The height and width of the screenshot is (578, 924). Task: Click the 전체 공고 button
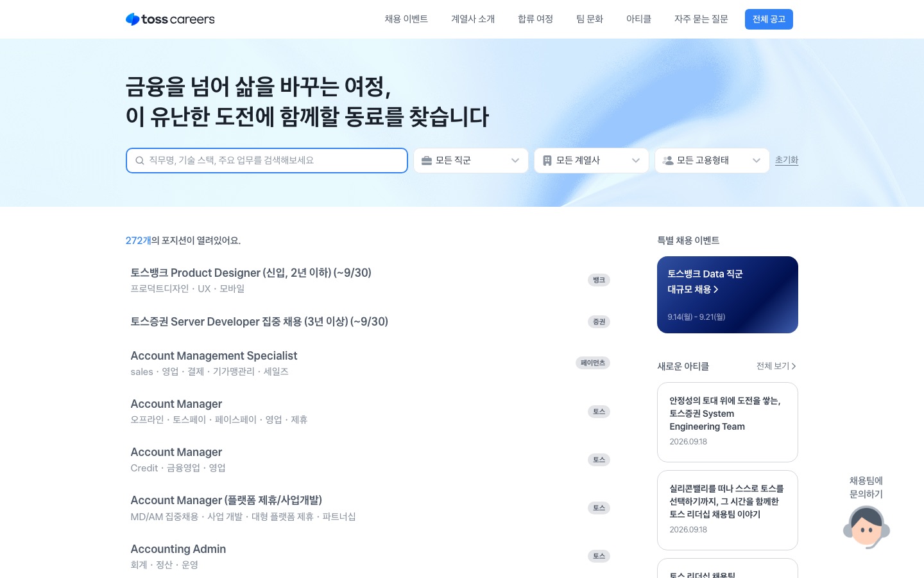(769, 19)
